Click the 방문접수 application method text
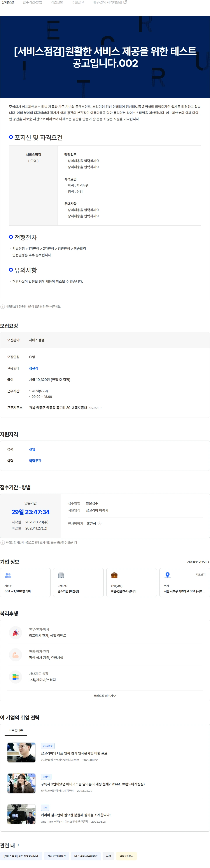The width and height of the screenshot is (210, 868). pyautogui.click(x=92, y=503)
